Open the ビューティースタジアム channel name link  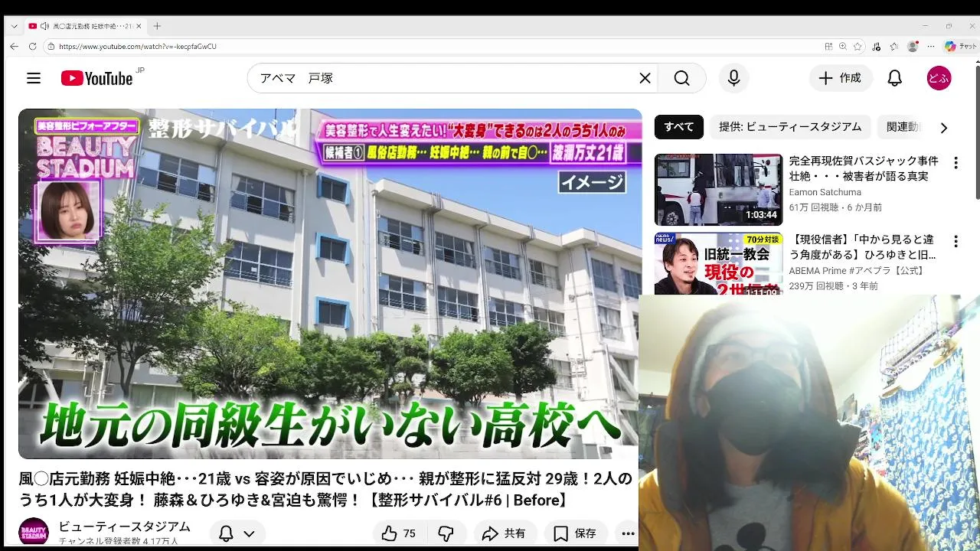(124, 527)
